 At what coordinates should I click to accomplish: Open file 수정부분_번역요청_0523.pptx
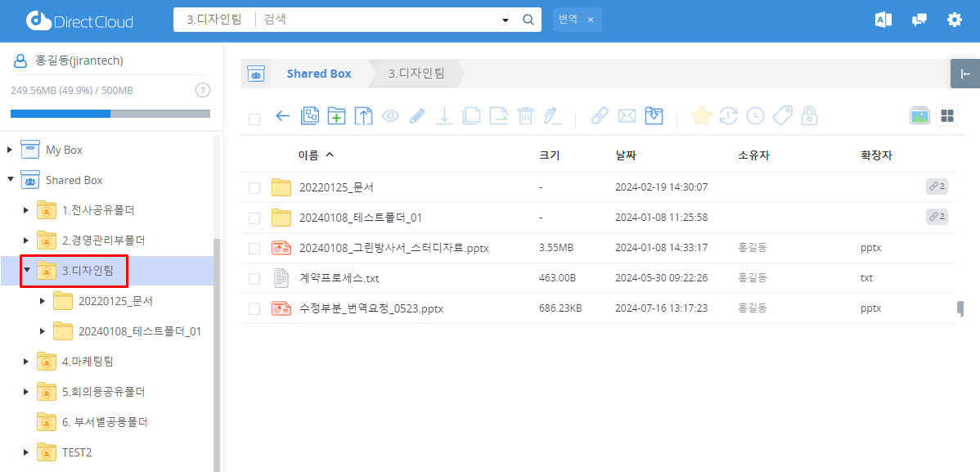tap(371, 308)
